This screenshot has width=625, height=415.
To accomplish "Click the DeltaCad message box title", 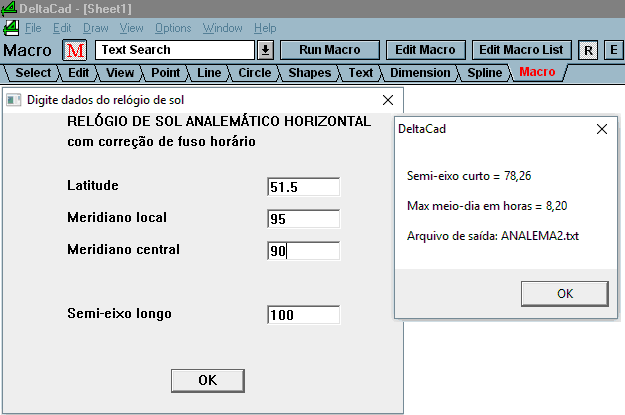I will pos(422,129).
